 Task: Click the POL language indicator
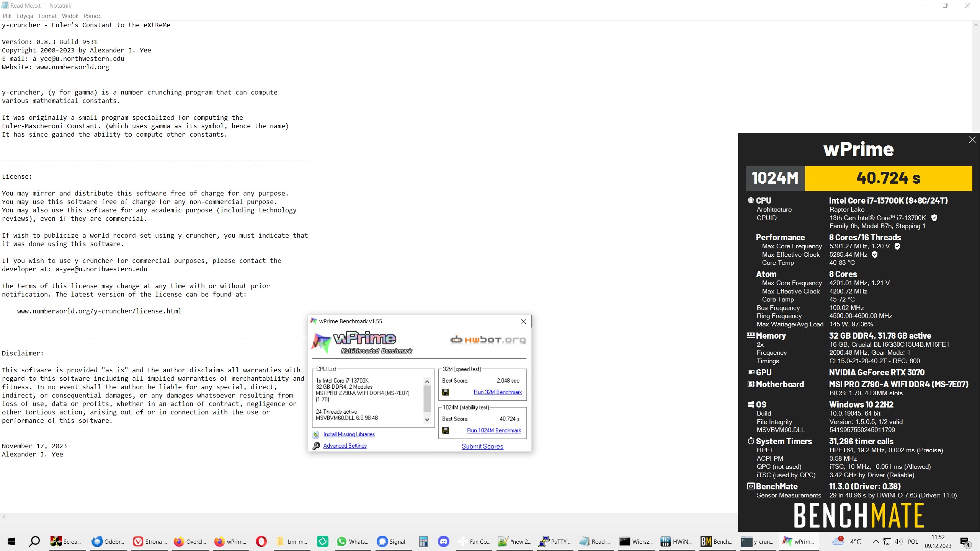pyautogui.click(x=913, y=541)
